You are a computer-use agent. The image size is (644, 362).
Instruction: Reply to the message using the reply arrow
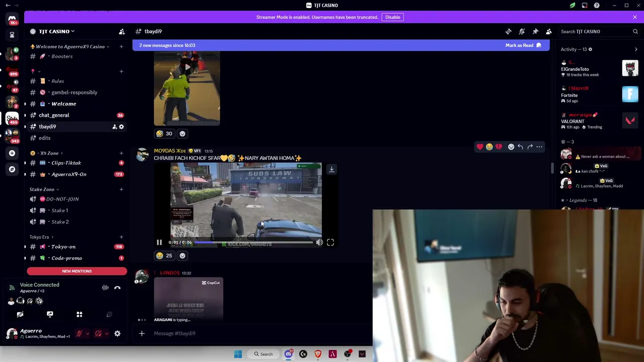[x=520, y=147]
